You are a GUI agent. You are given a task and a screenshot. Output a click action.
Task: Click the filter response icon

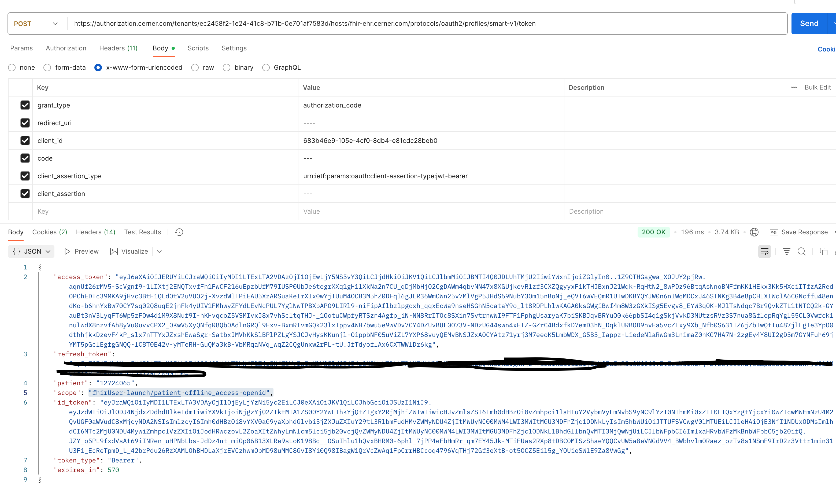coord(786,251)
